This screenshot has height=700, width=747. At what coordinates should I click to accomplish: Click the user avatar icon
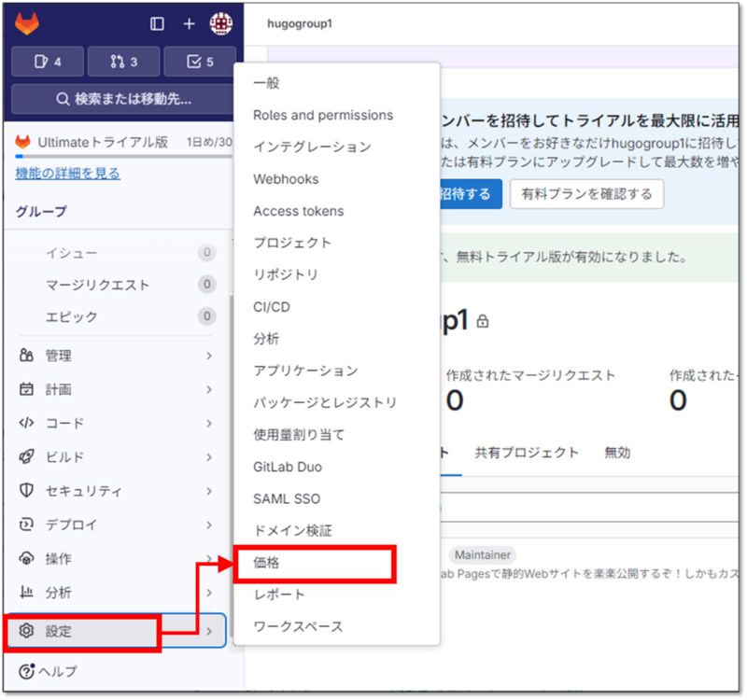(220, 22)
